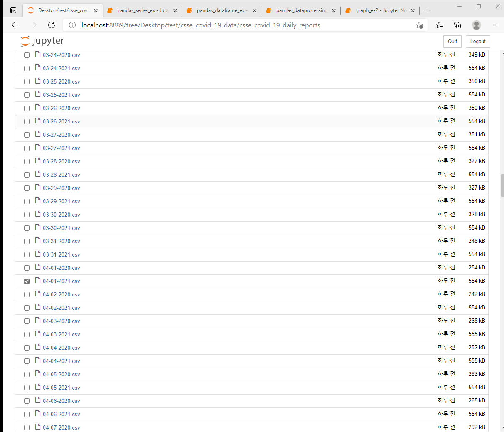This screenshot has height=432, width=504.
Task: Close the pandas_dataprocessing tab
Action: coord(334,10)
